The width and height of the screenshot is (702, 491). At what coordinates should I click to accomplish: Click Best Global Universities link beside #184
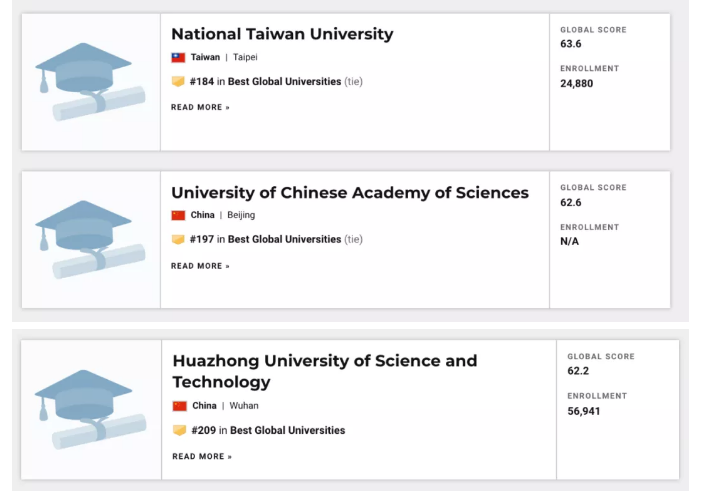click(x=284, y=82)
